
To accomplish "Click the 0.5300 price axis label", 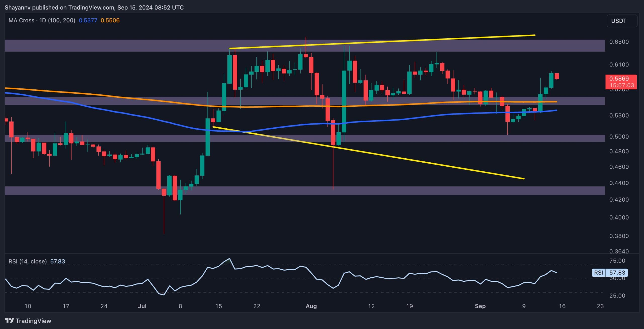I will 619,116.
